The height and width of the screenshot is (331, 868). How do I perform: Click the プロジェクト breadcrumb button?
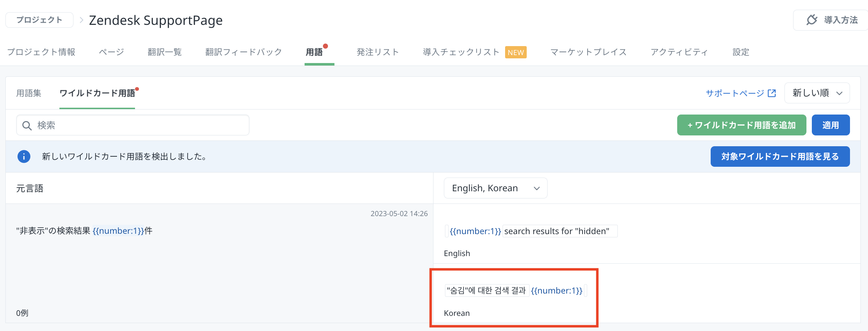[39, 20]
